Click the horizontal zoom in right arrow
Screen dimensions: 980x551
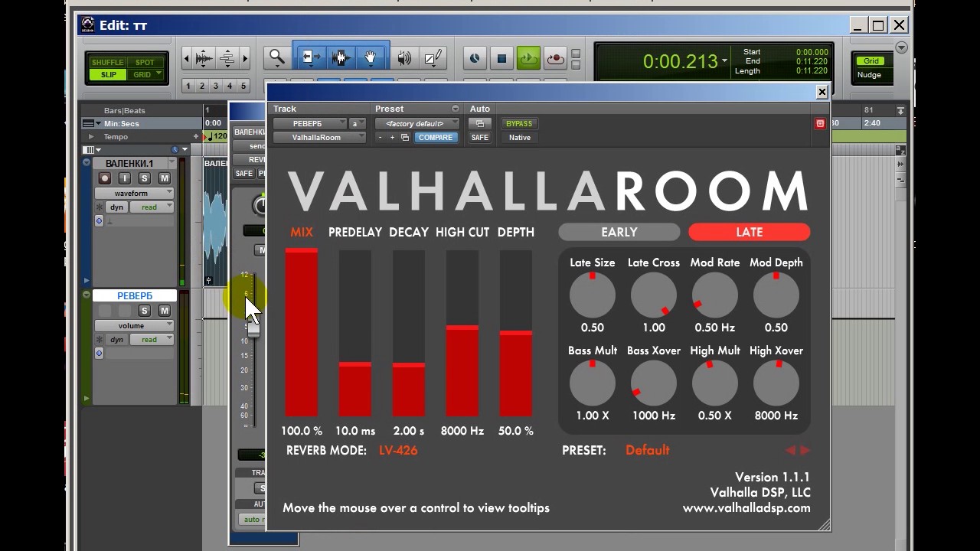coord(245,58)
